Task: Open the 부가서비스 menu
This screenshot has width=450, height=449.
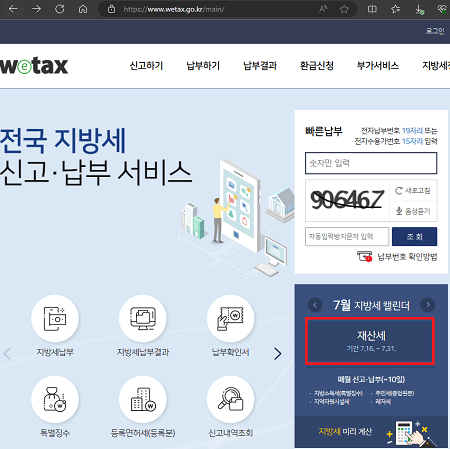Action: coord(378,66)
